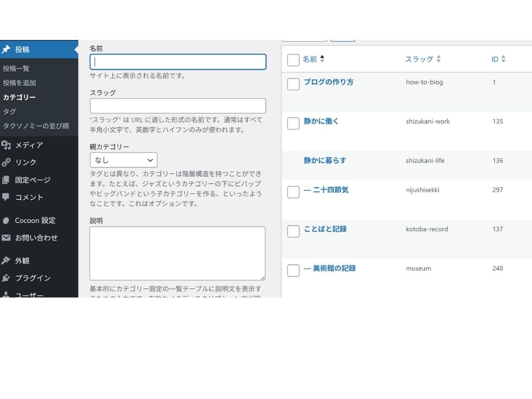Image resolution: width=532 pixels, height=399 pixels.
Task: Open 固定ページ via its page icon
Action: (7, 180)
